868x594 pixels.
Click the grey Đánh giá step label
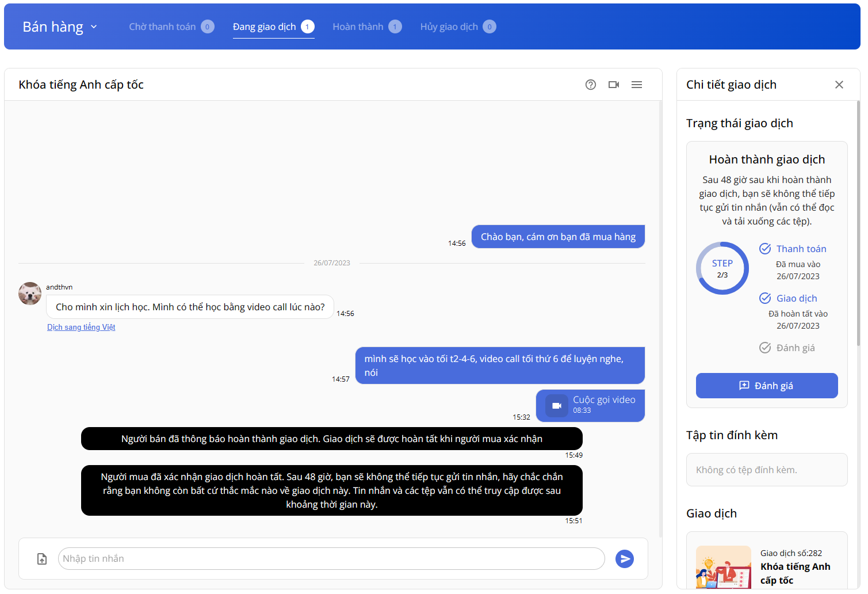coord(796,348)
